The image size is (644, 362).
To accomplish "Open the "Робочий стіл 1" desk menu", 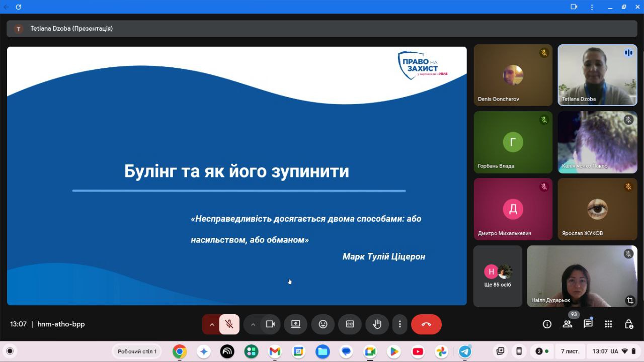I will [137, 351].
